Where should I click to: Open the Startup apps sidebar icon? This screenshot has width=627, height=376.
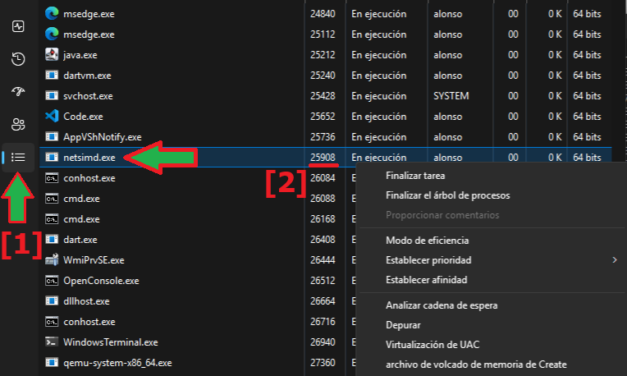tap(18, 92)
